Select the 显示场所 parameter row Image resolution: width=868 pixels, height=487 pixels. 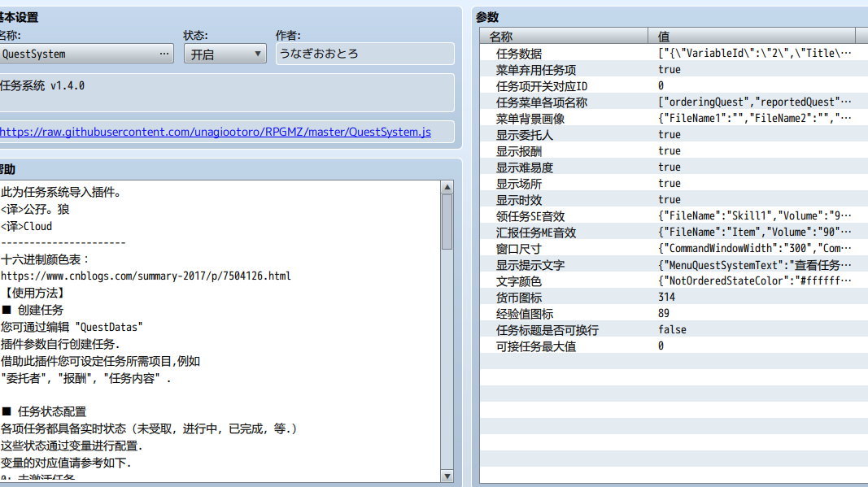coord(674,183)
